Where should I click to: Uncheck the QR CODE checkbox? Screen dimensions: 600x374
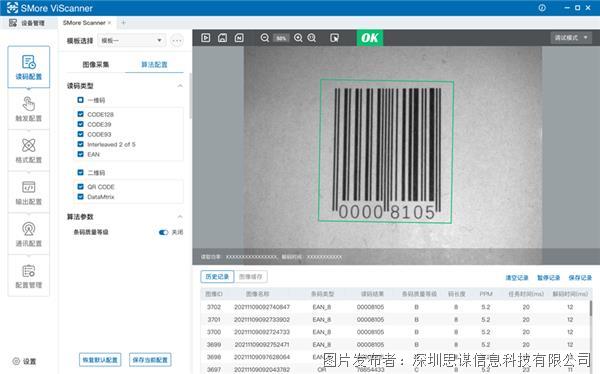point(80,186)
